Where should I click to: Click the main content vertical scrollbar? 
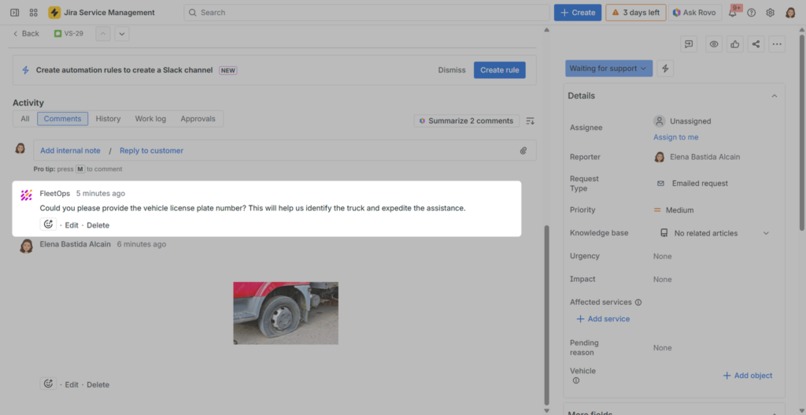[x=546, y=315]
